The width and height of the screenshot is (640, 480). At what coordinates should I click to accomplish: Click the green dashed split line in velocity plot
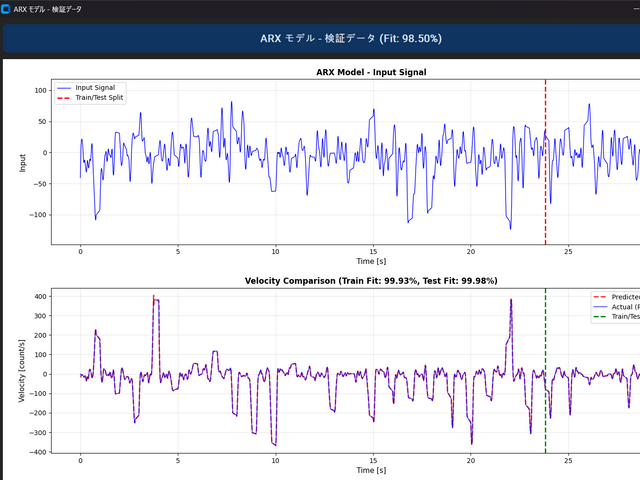click(x=545, y=400)
